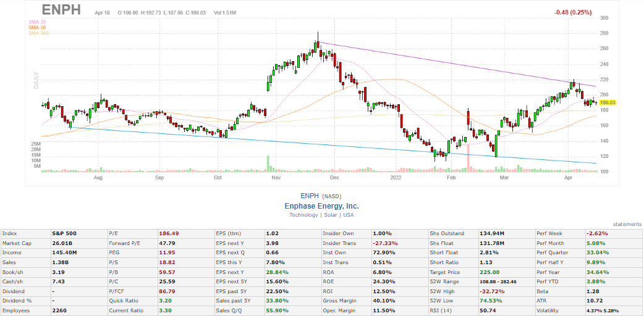This screenshot has width=644, height=316.
Task: Open the Enphase Energy, Inc. company link
Action: (x=321, y=206)
